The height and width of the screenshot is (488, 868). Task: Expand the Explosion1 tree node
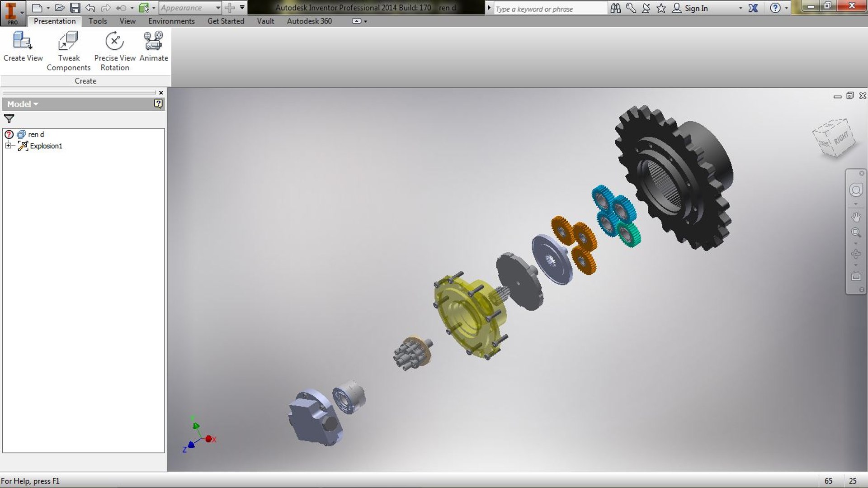8,146
